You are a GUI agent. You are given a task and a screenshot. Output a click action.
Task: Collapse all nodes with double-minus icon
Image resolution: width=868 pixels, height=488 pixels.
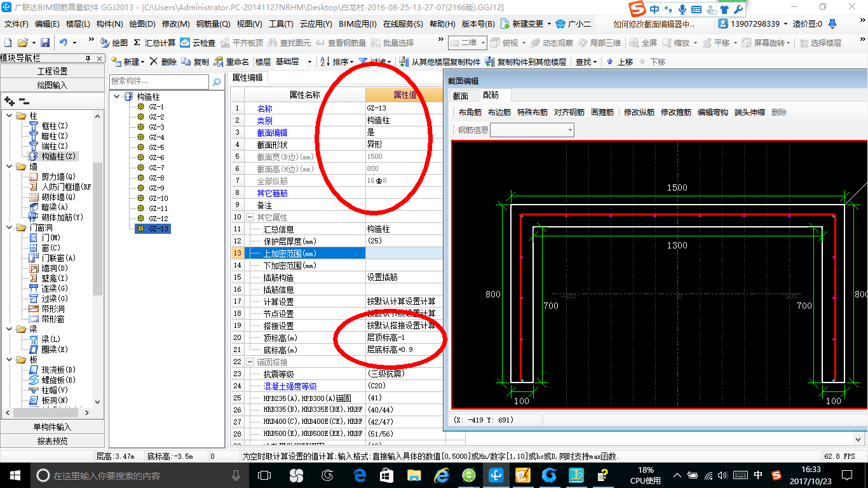(24, 100)
